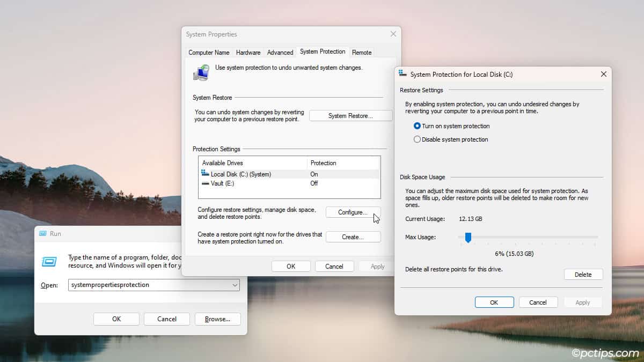Close the System Properties window
This screenshot has width=644, height=362.
393,34
